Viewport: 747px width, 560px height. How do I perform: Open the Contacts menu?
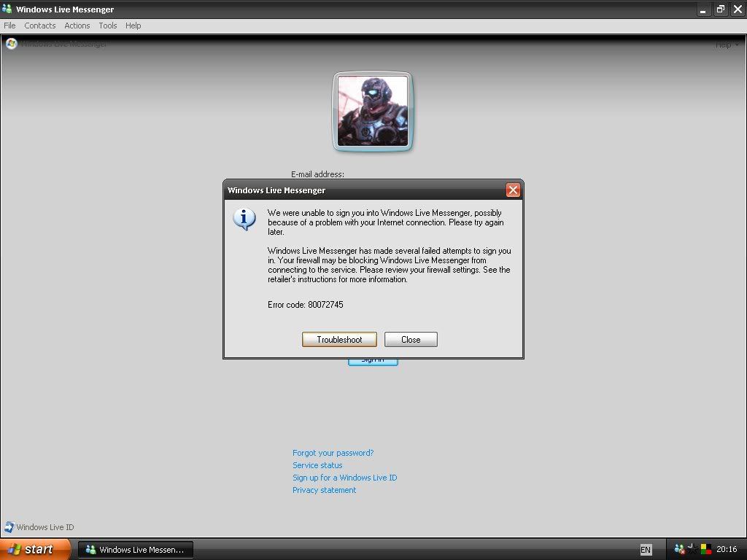(40, 26)
